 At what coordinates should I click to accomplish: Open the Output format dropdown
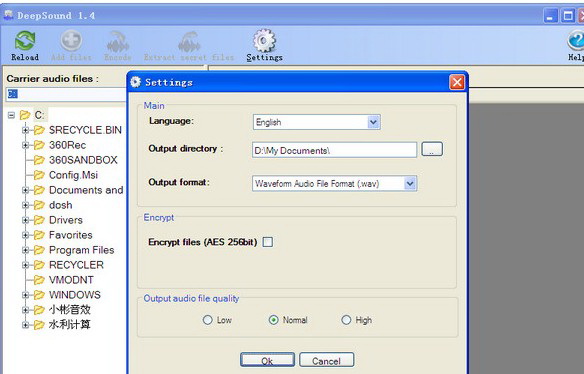coord(410,183)
